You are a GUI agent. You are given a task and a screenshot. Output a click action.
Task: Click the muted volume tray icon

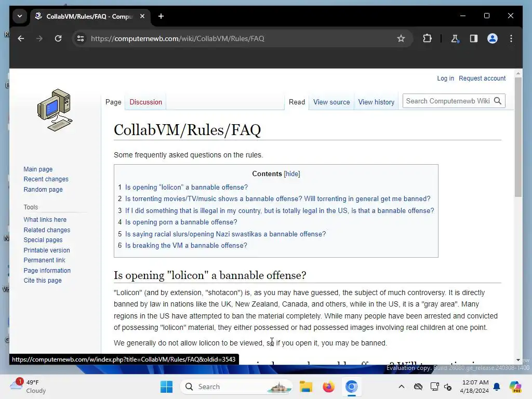click(448, 387)
